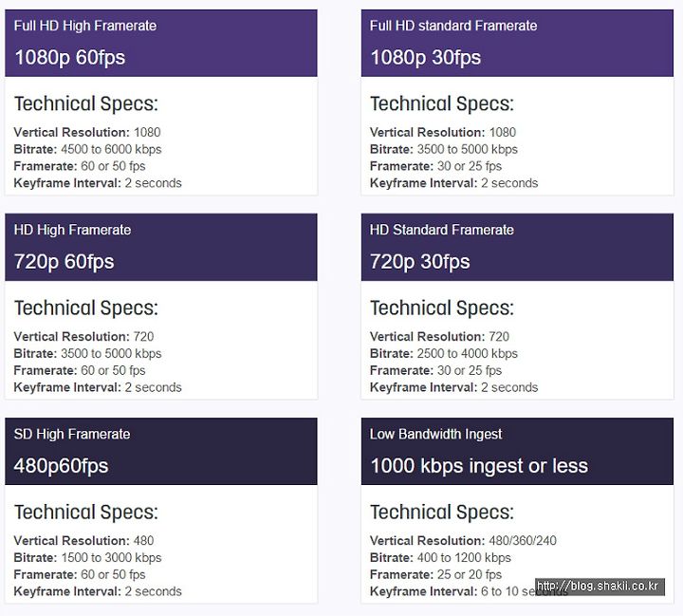Viewport: 683px width, 616px height.
Task: Select the 720p 60fps title
Action: point(64,261)
